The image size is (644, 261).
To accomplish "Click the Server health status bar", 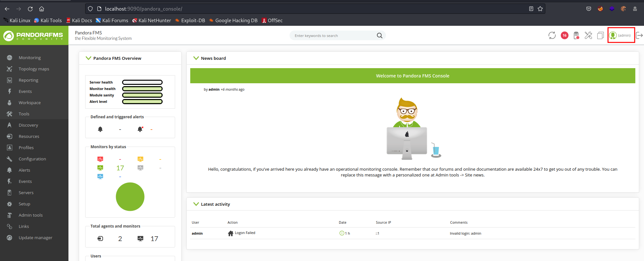I will tap(142, 82).
